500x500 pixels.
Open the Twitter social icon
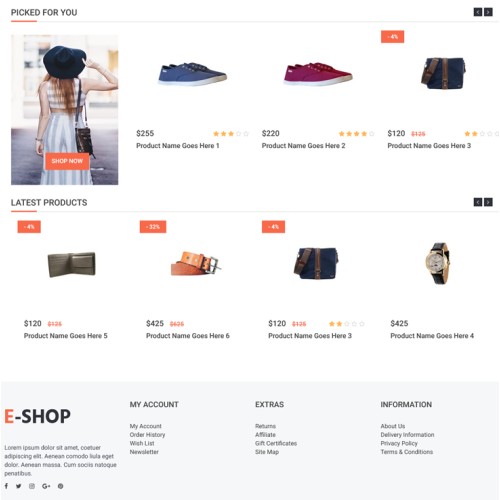click(x=19, y=486)
